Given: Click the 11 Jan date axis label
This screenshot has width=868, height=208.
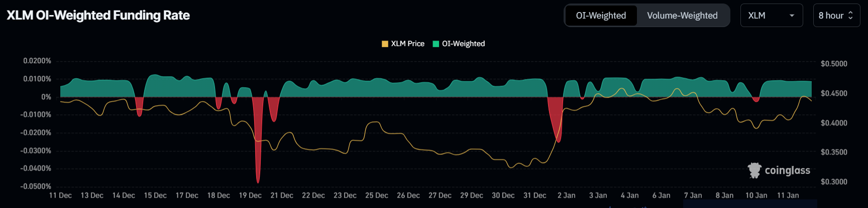Looking at the screenshot, I should click(788, 195).
